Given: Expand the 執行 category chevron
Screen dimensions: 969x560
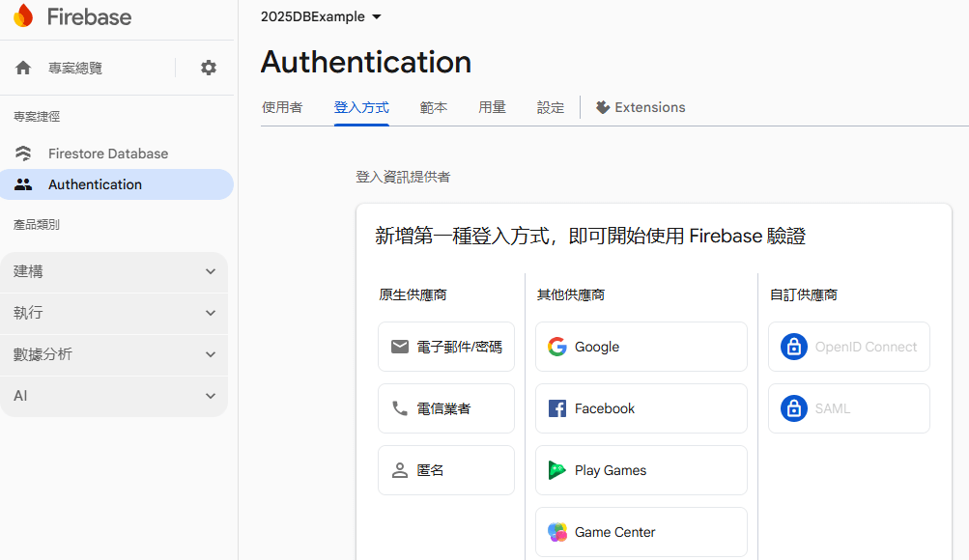Looking at the screenshot, I should click(211, 313).
